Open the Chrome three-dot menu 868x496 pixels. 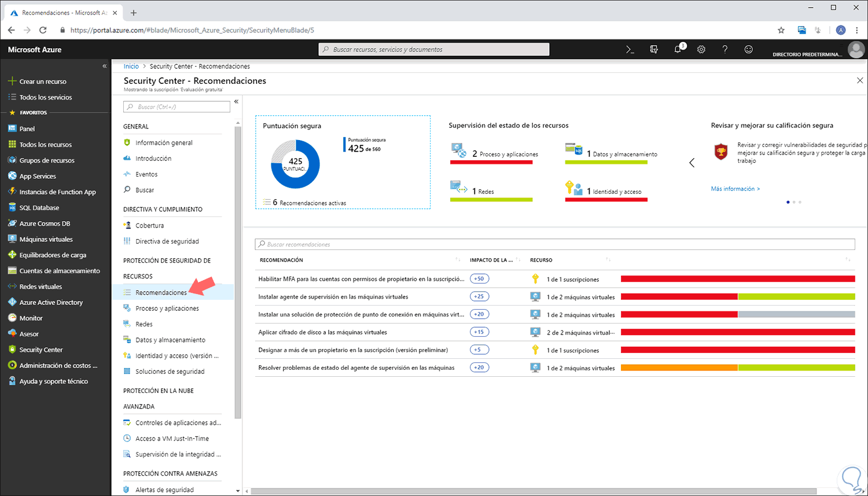[858, 30]
